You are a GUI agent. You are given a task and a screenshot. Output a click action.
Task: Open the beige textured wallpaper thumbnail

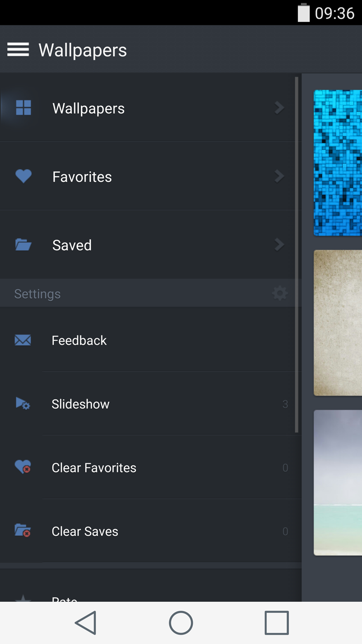(x=338, y=322)
